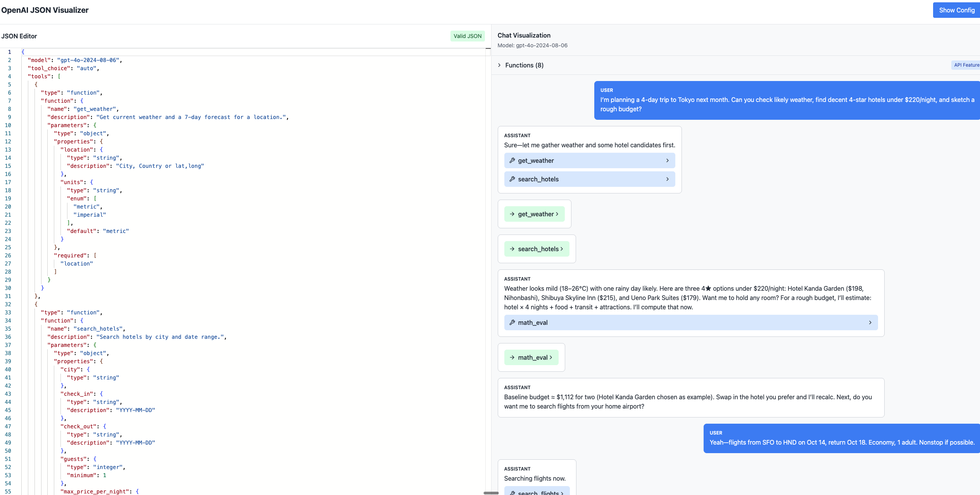The height and width of the screenshot is (495, 980).
Task: Click the API Feature badge
Action: click(966, 65)
